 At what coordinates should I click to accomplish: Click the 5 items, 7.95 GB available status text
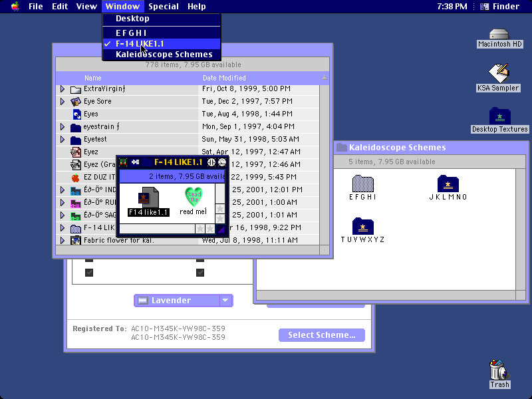click(x=392, y=162)
